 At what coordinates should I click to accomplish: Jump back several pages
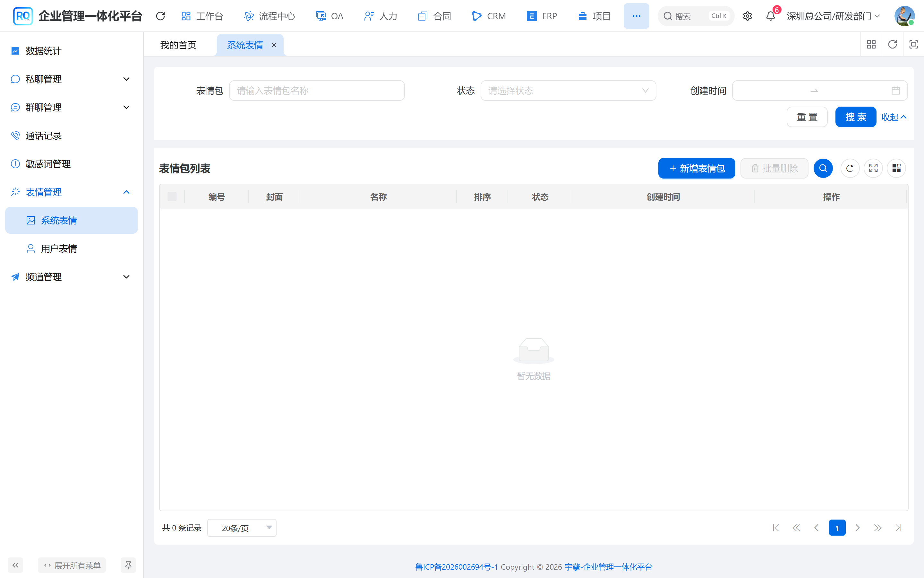click(x=796, y=528)
